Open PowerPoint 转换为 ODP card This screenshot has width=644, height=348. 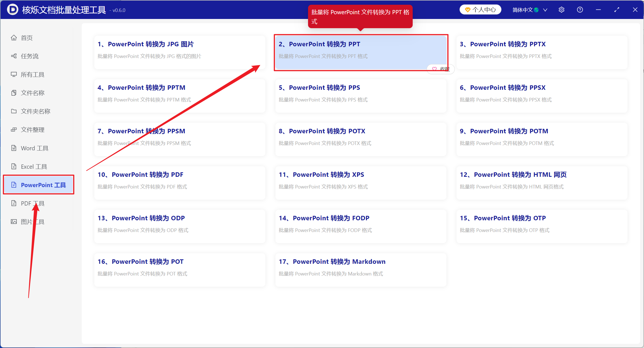tap(180, 226)
